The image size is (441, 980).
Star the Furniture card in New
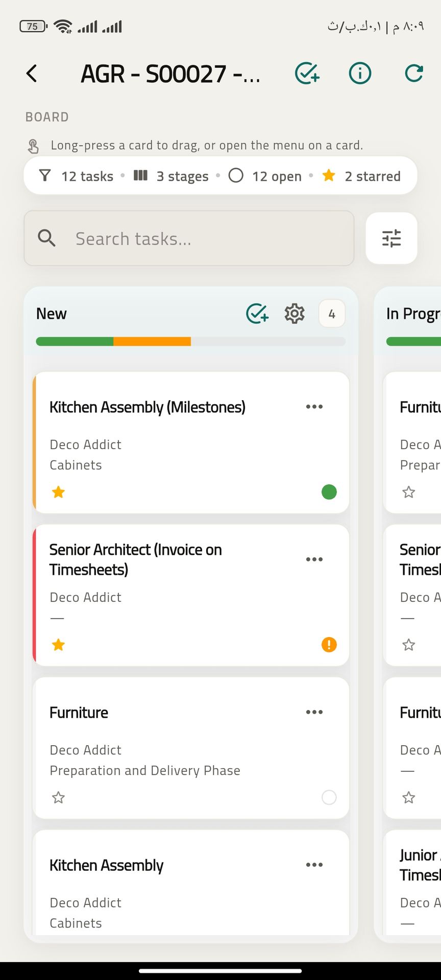pyautogui.click(x=59, y=797)
